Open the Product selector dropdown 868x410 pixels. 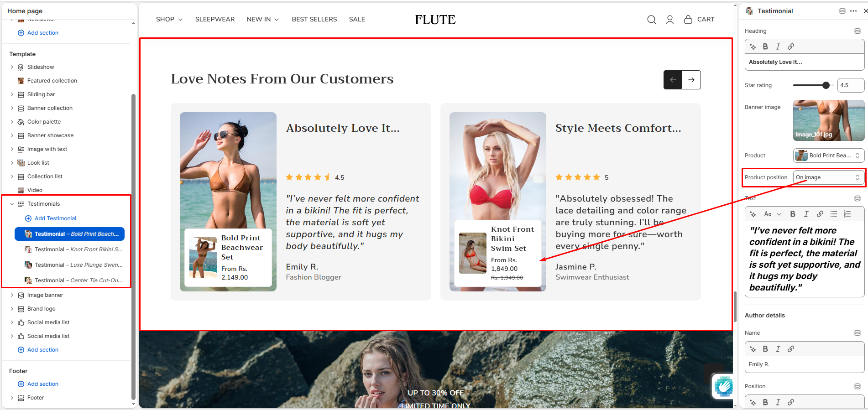pyautogui.click(x=829, y=156)
